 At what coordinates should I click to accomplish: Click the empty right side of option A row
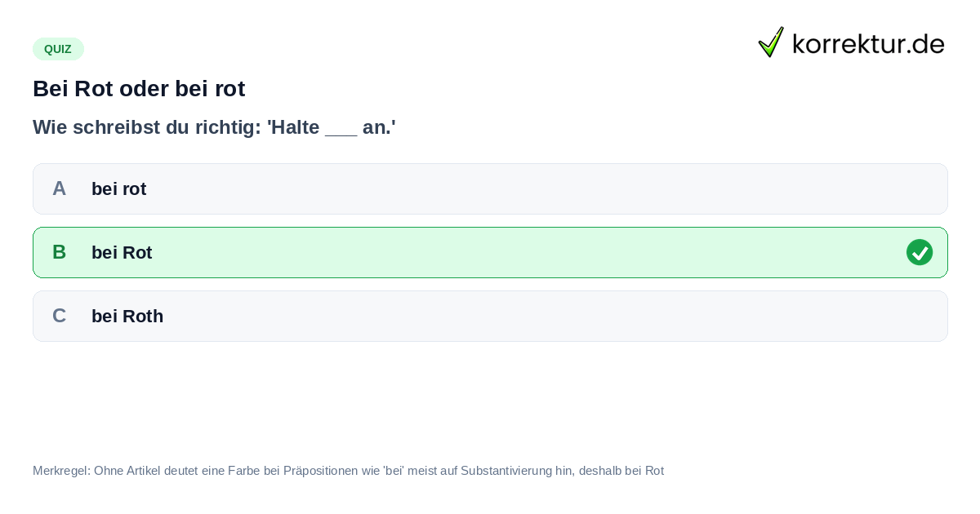click(735, 188)
